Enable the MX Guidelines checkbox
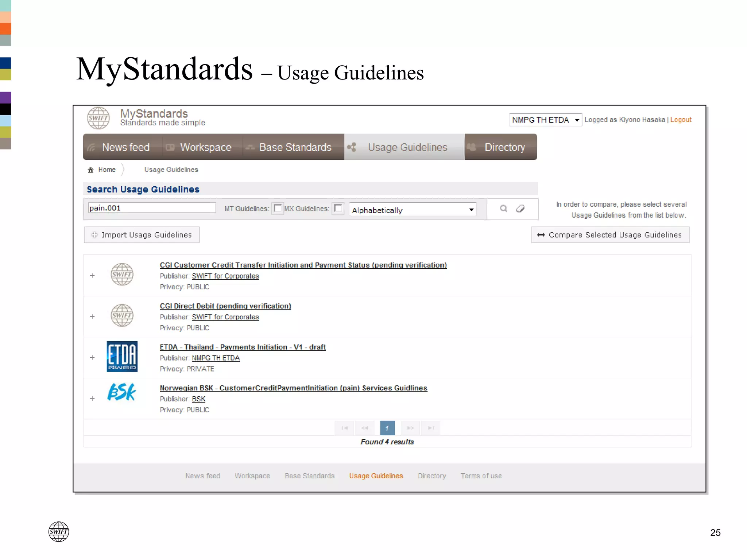This screenshot has width=747, height=560. [338, 209]
